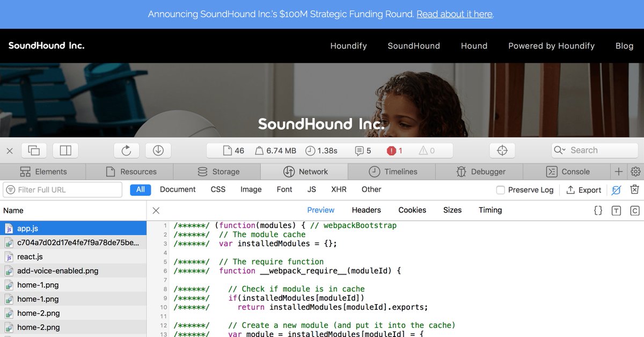Add a new inspector tab with plus

pyautogui.click(x=619, y=172)
